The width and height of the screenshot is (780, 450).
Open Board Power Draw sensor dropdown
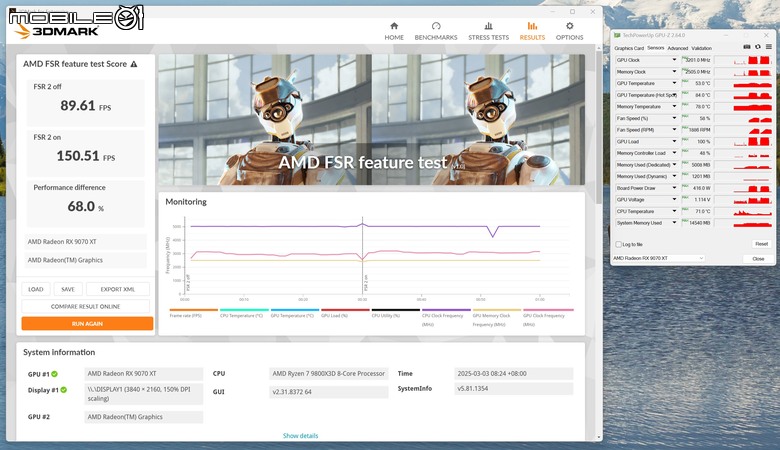tap(675, 188)
